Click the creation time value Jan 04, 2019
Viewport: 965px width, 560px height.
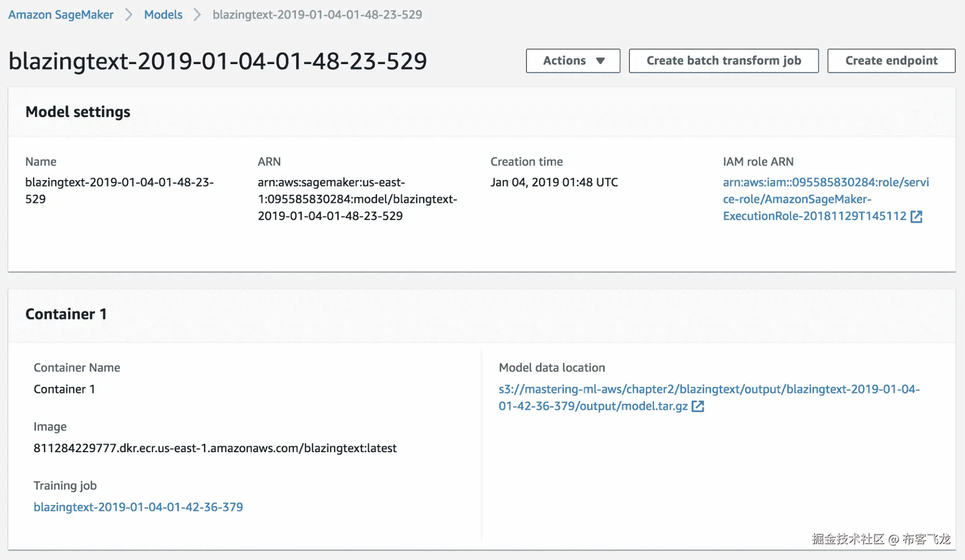[554, 182]
